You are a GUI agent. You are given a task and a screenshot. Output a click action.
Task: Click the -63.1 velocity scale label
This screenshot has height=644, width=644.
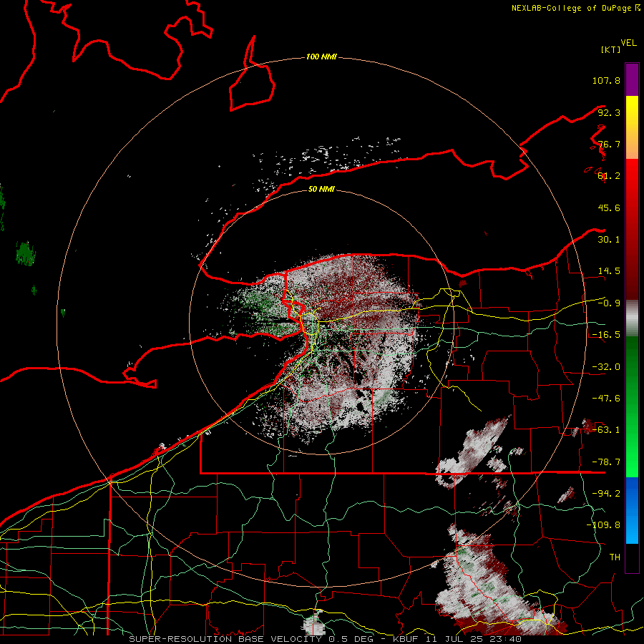click(x=606, y=430)
